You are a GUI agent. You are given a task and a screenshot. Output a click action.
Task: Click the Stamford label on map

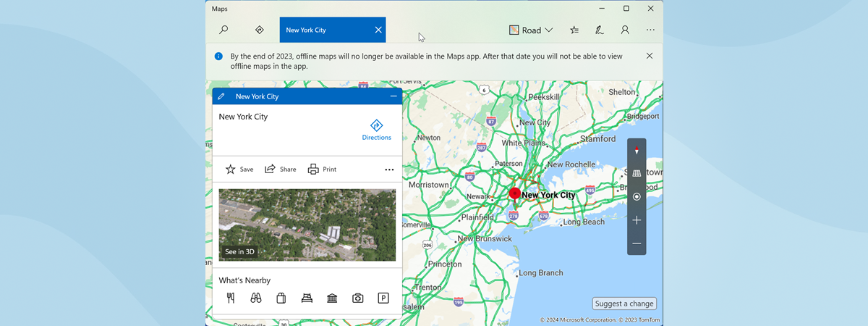click(597, 138)
